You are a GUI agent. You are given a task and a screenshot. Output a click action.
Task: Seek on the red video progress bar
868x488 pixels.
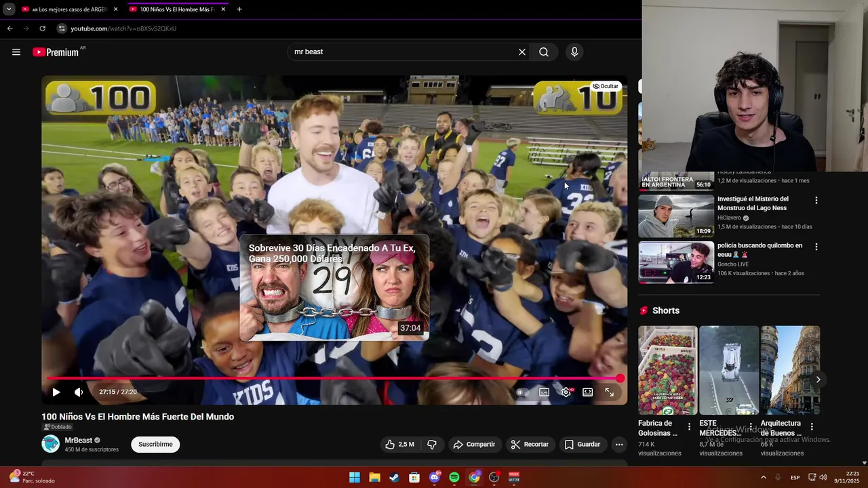coord(334,378)
